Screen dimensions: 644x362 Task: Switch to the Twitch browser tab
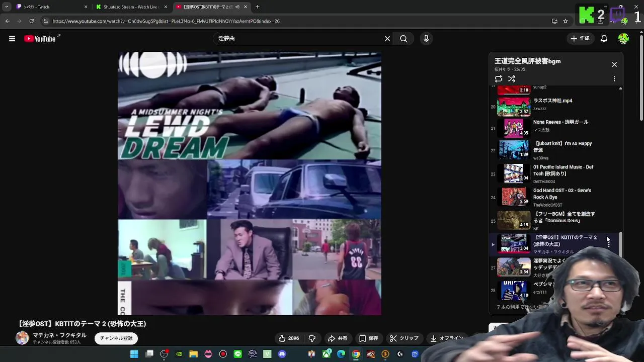[50, 7]
